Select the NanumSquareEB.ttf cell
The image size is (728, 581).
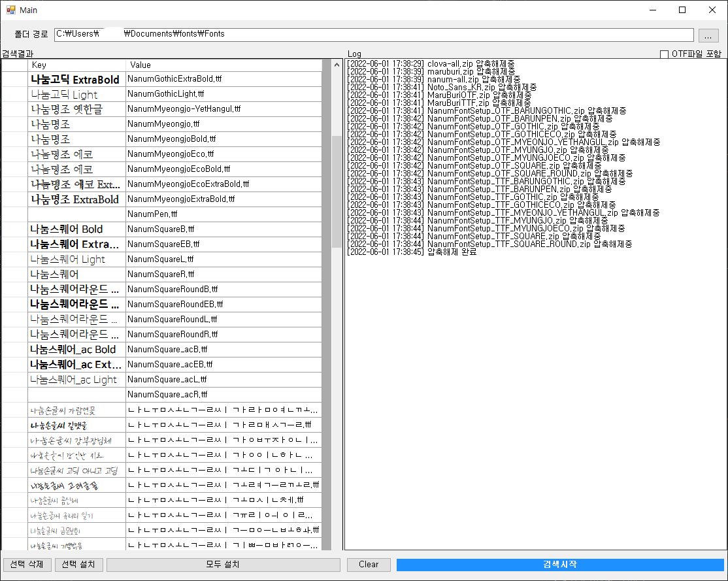(223, 244)
